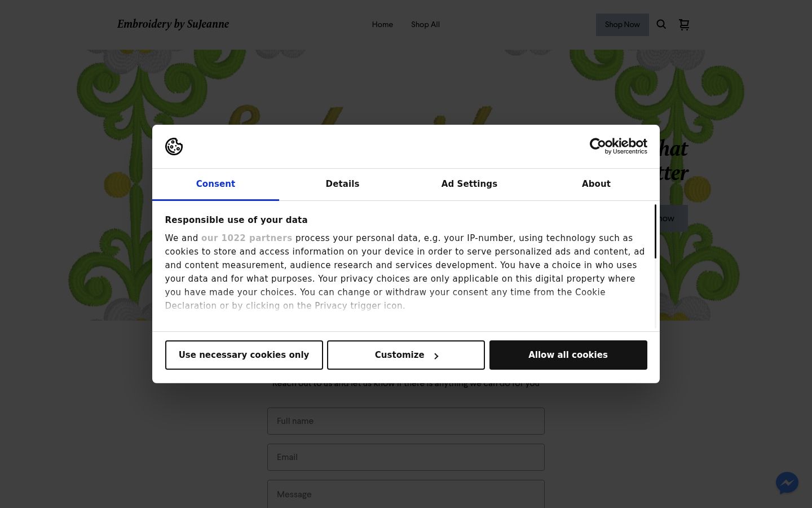This screenshot has width=812, height=508.
Task: Open the Shop All menu item
Action: pyautogui.click(x=425, y=24)
